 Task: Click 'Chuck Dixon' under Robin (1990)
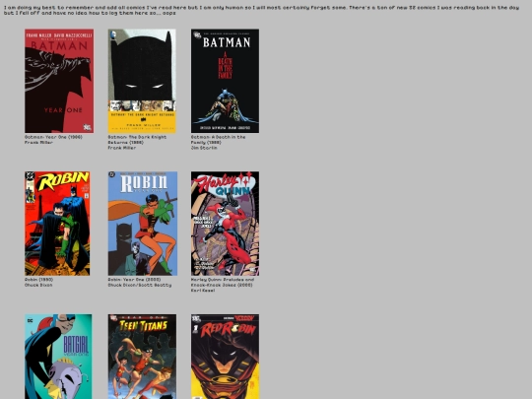(x=38, y=285)
